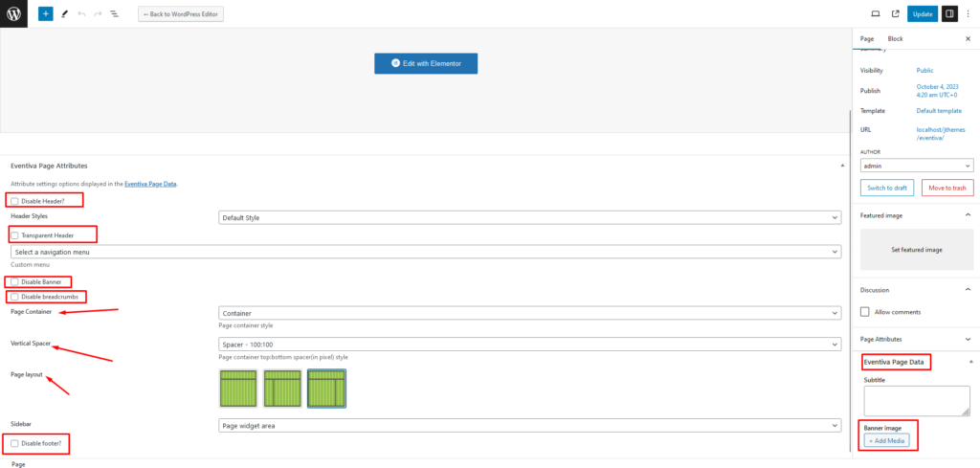The height and width of the screenshot is (468, 980).
Task: Toggle the settings sidebar panel icon
Action: tap(948, 13)
